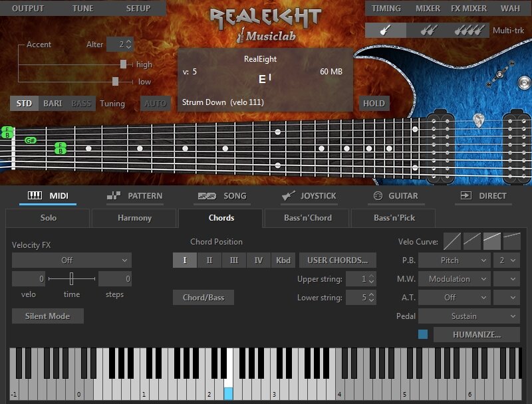Screen dimensions: 532x404
Task: Open USER CHORDS dialog
Action: [338, 260]
